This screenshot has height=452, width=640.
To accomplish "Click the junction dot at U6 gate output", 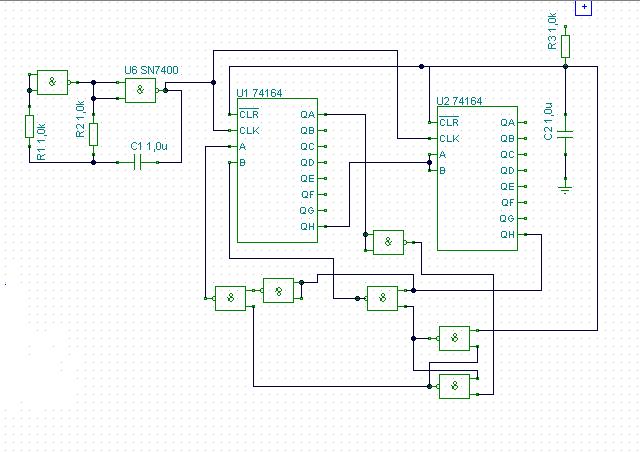I will tap(165, 90).
